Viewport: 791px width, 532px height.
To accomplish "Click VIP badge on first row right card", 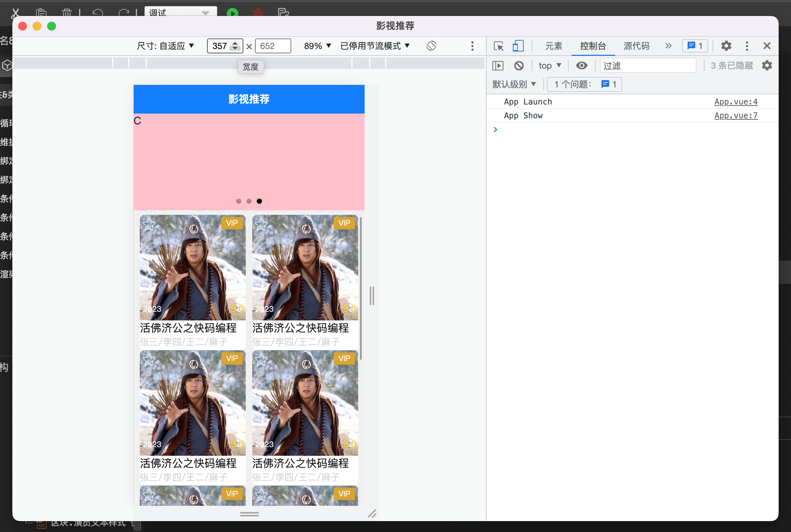I will [344, 223].
